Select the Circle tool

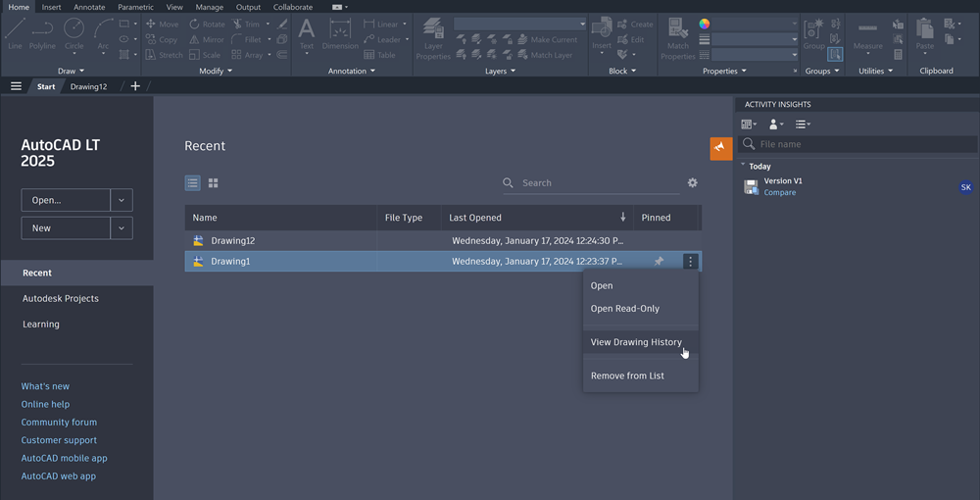[73, 33]
